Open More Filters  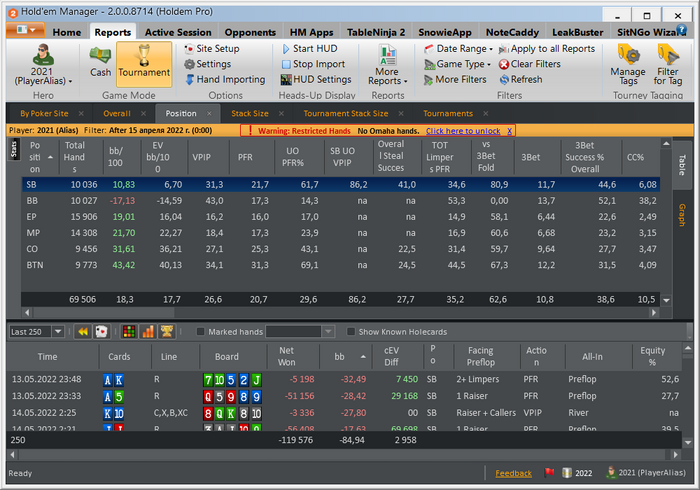point(455,79)
